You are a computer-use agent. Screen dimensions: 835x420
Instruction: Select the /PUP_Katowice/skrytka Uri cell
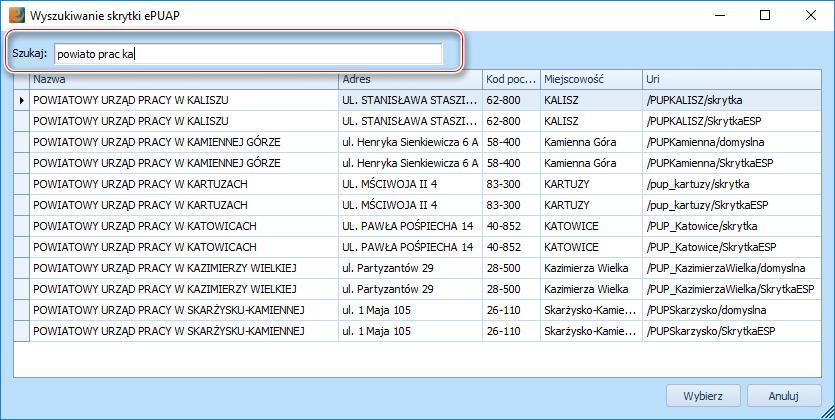pos(732,226)
